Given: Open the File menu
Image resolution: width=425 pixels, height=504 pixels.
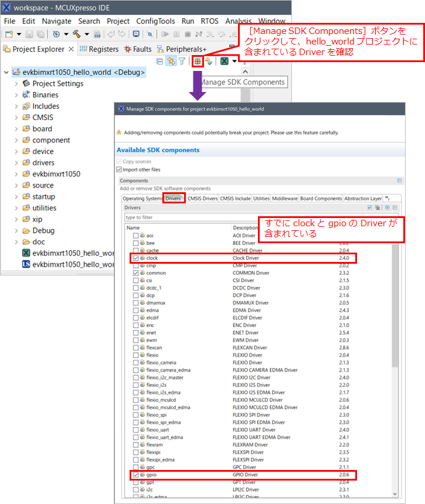Looking at the screenshot, I should point(9,21).
